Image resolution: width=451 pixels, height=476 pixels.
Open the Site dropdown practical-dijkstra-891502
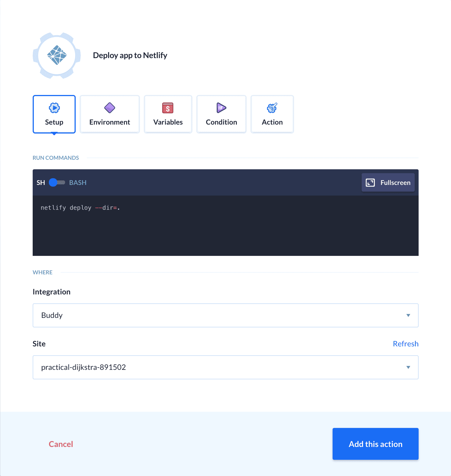pos(226,367)
